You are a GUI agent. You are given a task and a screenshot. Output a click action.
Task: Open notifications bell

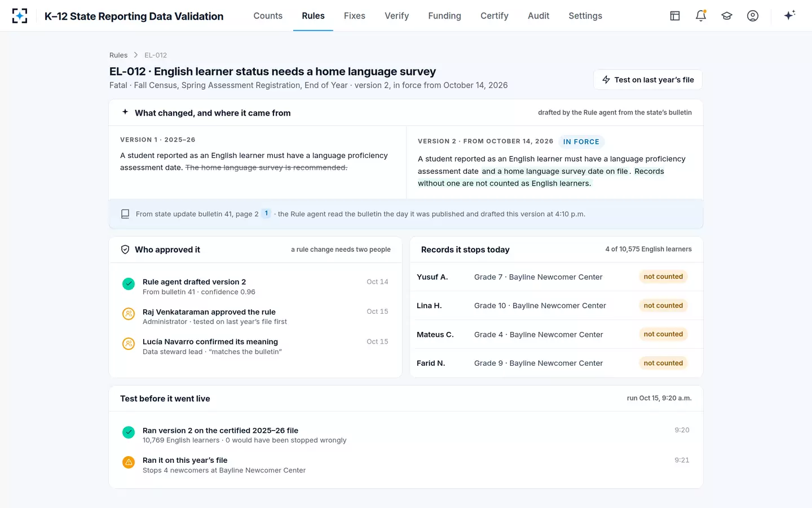click(701, 16)
